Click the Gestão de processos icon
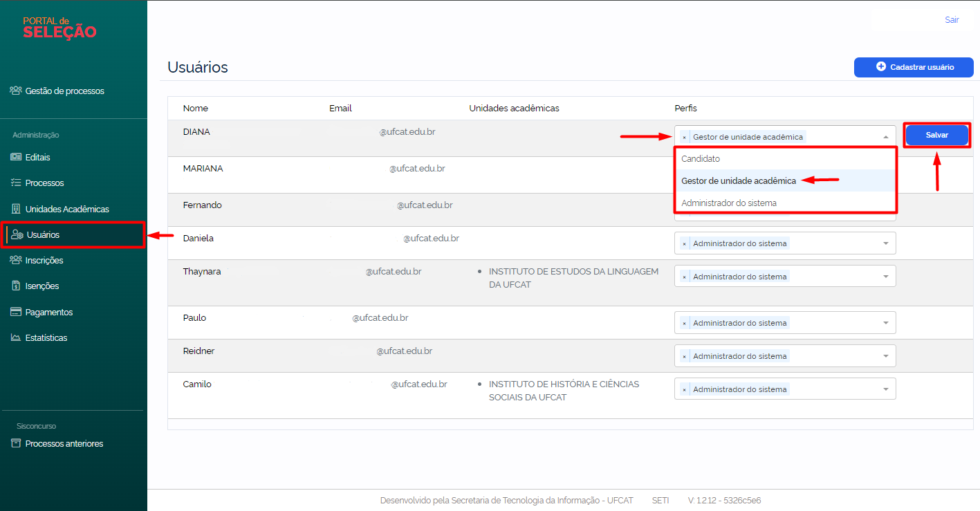 coord(16,91)
